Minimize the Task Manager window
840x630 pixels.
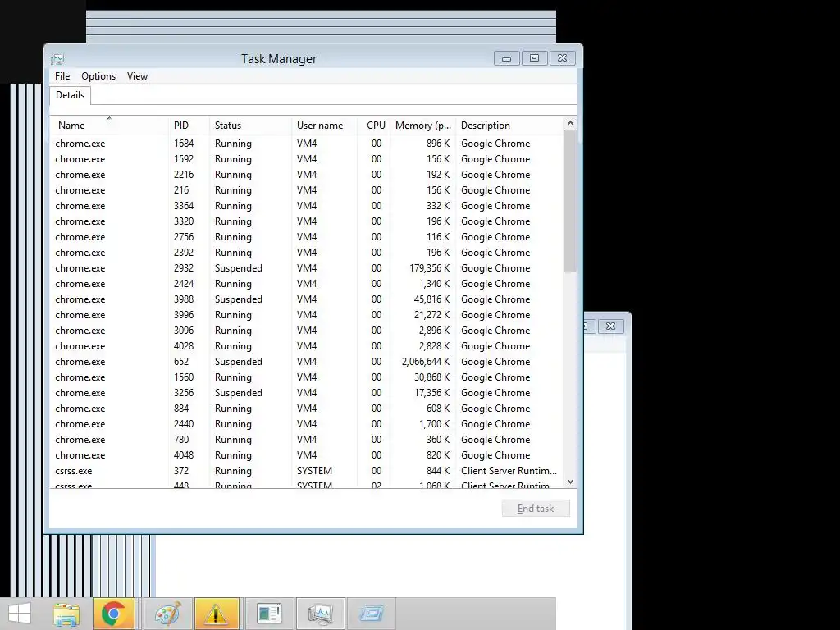pos(507,58)
